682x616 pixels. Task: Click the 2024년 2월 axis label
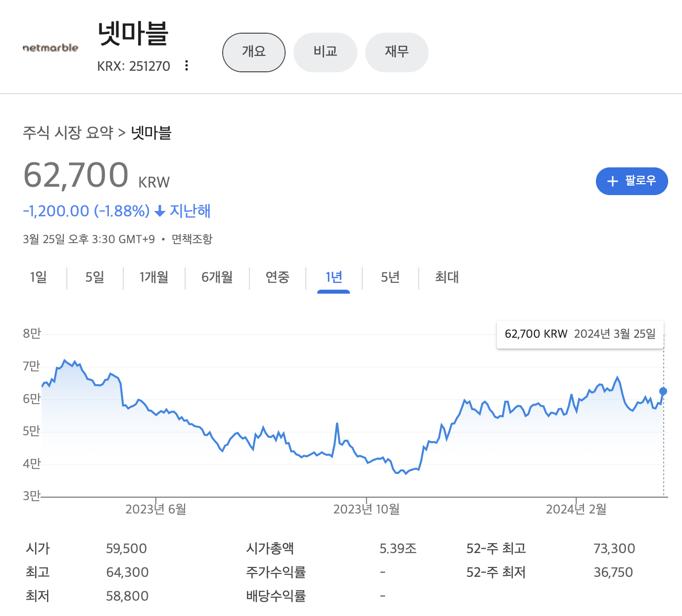(576, 509)
